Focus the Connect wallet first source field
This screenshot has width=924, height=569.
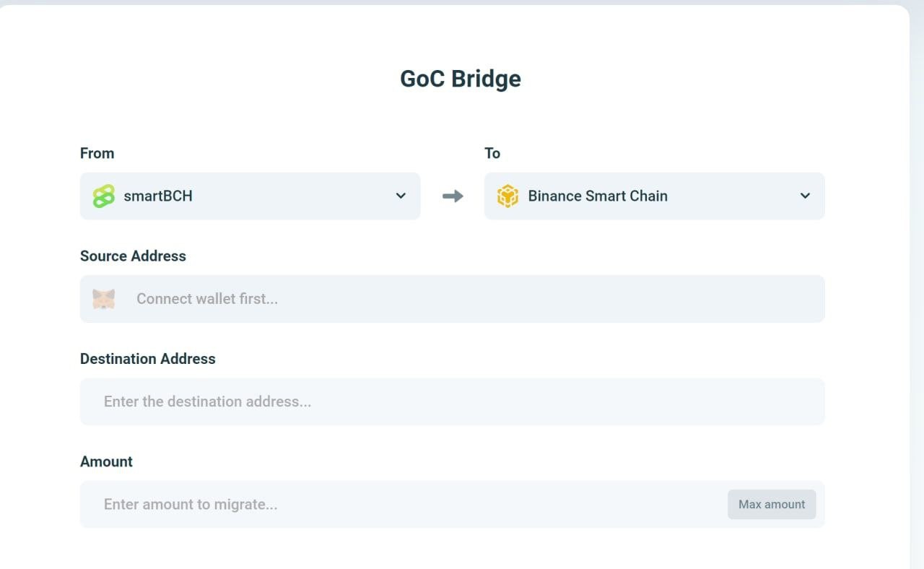coord(452,299)
